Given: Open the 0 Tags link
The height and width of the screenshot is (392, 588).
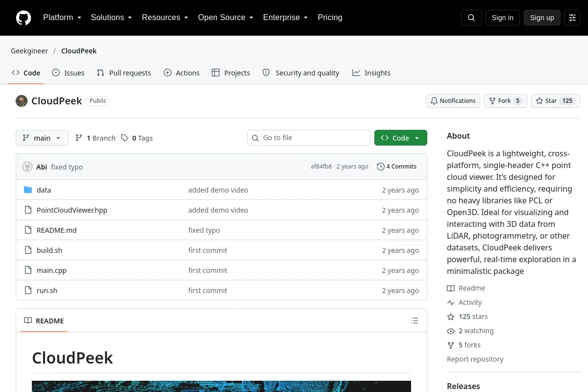Looking at the screenshot, I should (137, 138).
